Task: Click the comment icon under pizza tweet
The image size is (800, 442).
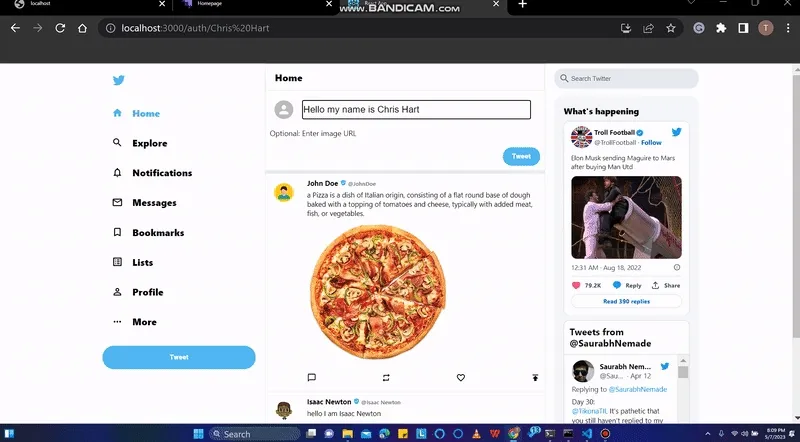Action: point(312,377)
